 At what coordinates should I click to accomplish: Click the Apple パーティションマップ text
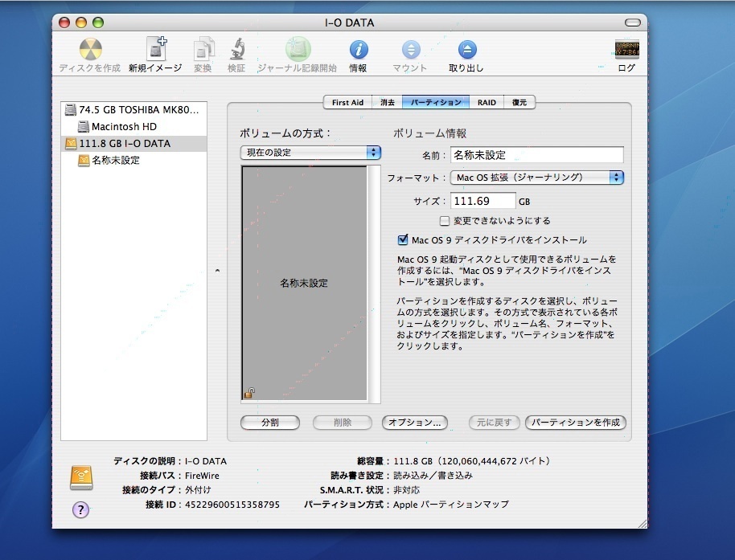coord(451,505)
